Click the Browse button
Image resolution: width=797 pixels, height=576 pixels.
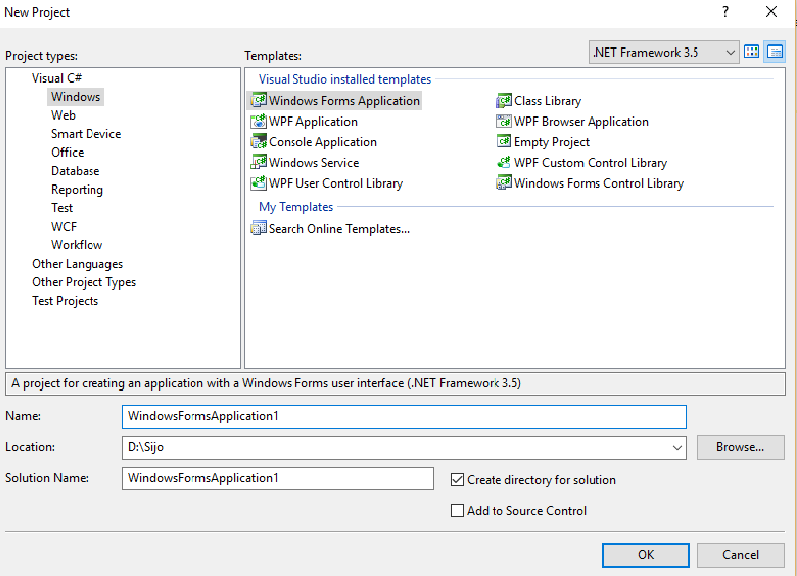(740, 447)
